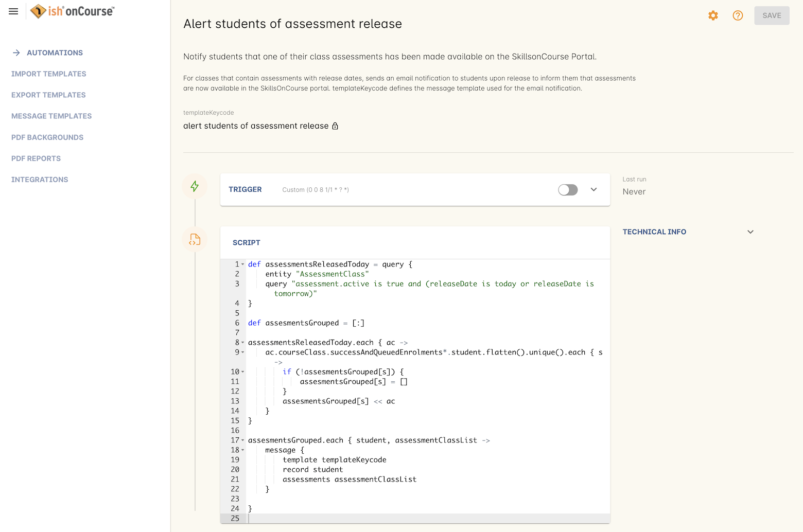Collapse code fold arrow on line 9
Image resolution: width=803 pixels, height=532 pixels.
pyautogui.click(x=243, y=352)
